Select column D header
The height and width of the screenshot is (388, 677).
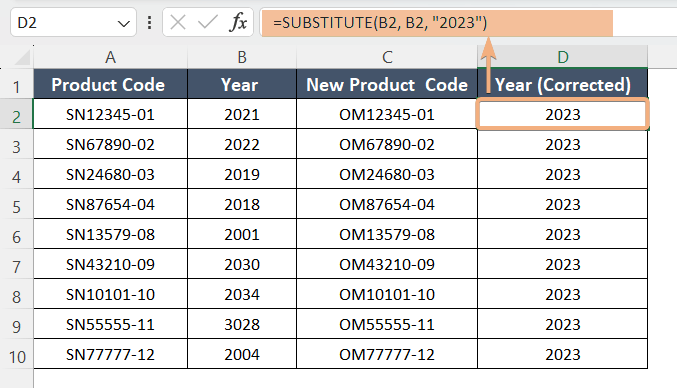563,57
